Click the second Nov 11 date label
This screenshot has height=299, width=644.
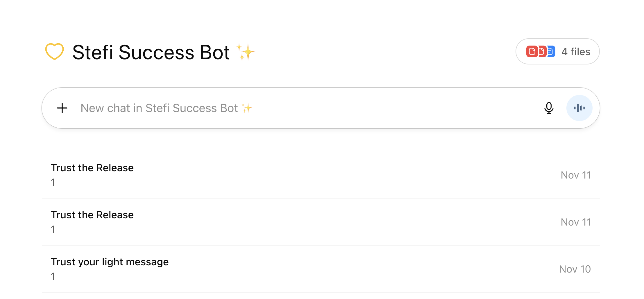click(x=576, y=222)
